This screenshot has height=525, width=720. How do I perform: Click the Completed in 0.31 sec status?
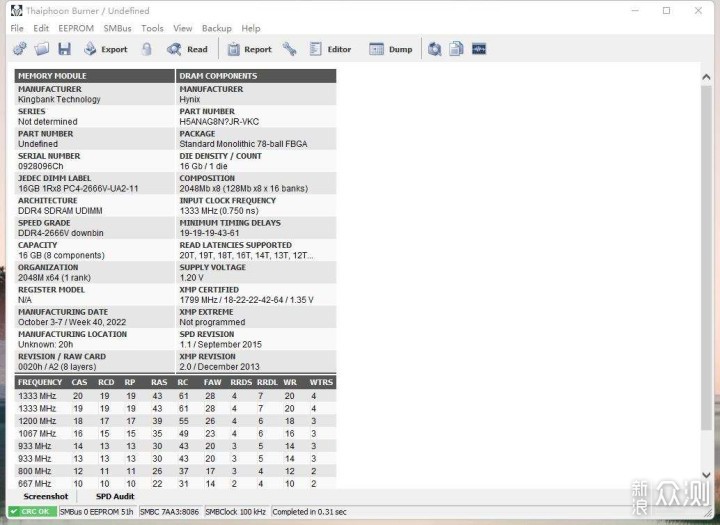pos(309,512)
